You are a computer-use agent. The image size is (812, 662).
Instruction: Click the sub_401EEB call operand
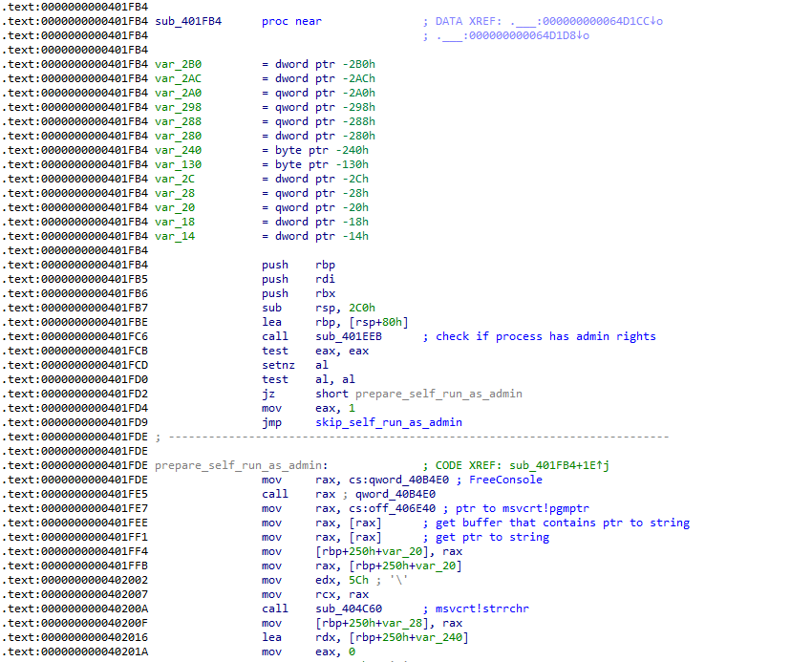(x=351, y=336)
